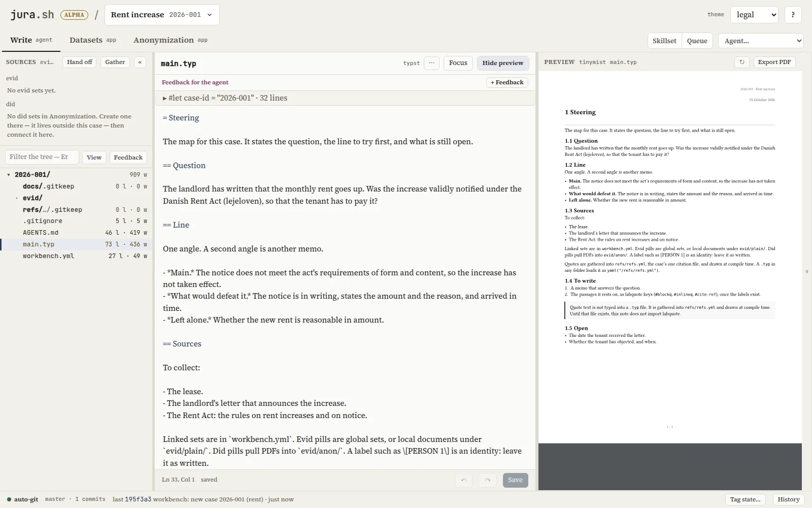This screenshot has width=812, height=508.
Task: Click the commit hash 195f3a3 in the status bar
Action: [138, 499]
